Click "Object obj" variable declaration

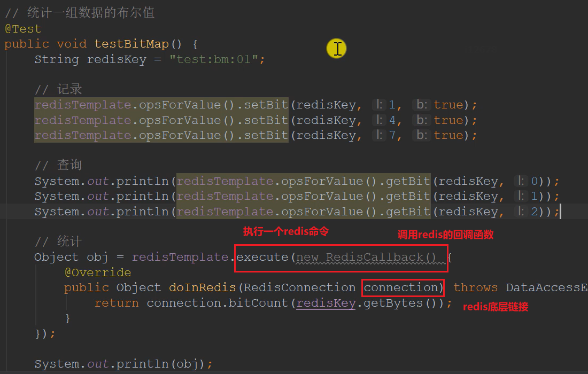click(x=71, y=257)
